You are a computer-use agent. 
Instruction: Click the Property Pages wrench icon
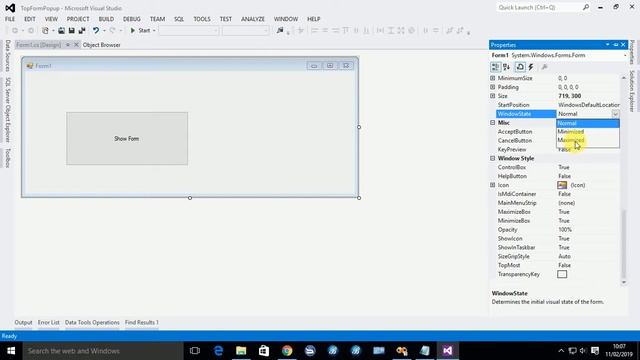[x=544, y=67]
